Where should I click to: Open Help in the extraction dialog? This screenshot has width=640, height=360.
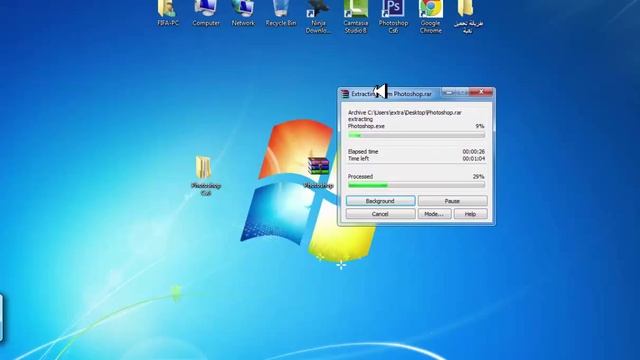(471, 214)
